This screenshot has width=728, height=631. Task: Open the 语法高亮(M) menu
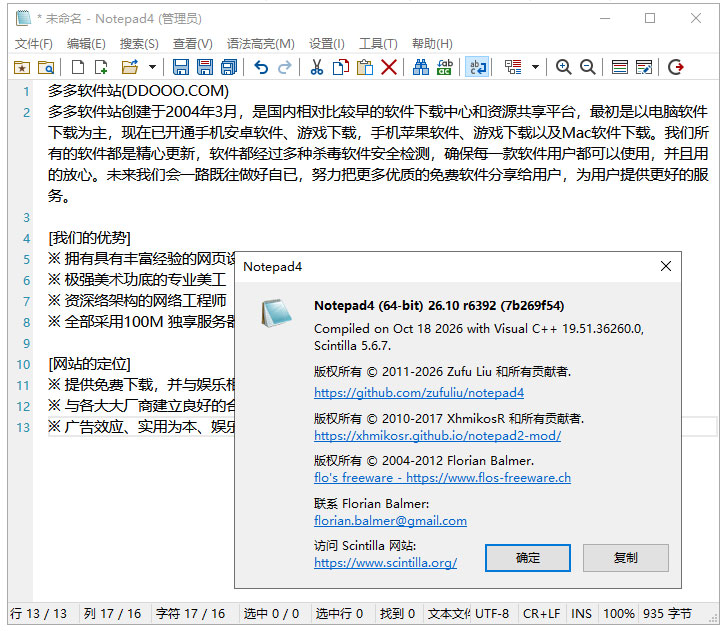tap(260, 44)
